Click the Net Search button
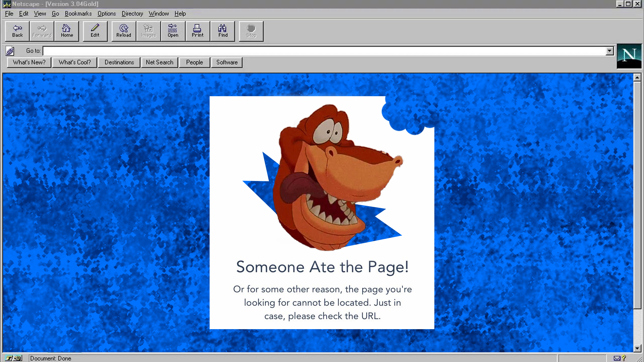The image size is (644, 362). 160,62
